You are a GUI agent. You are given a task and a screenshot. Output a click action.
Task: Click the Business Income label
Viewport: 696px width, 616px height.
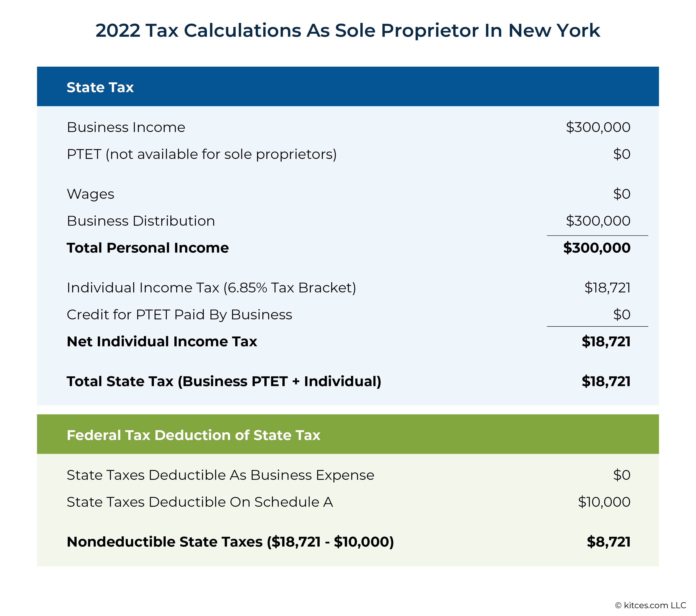[x=126, y=127]
